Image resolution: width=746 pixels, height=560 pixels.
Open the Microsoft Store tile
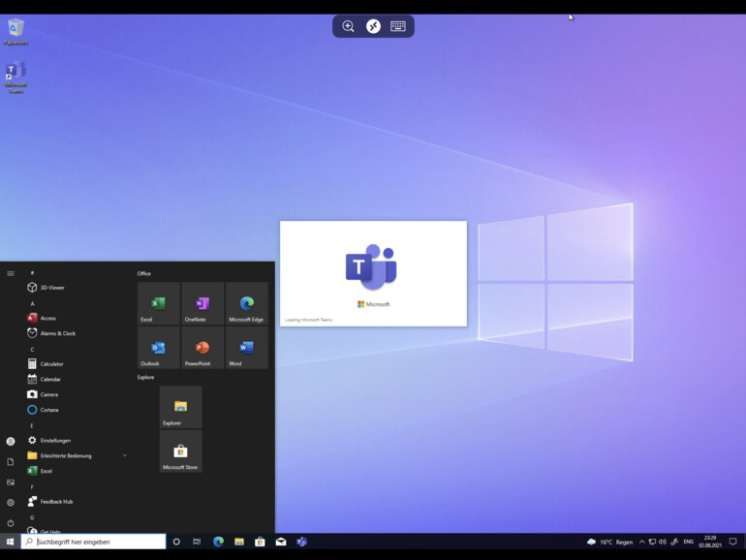[181, 451]
